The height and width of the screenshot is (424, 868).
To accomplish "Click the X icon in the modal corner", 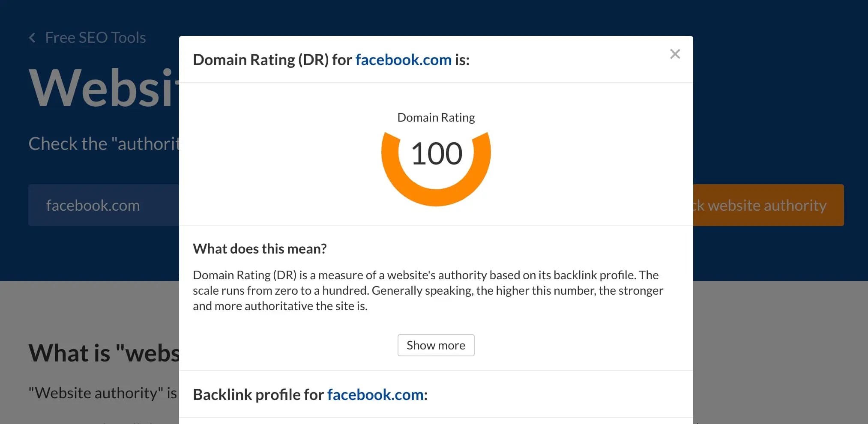I will coord(675,54).
